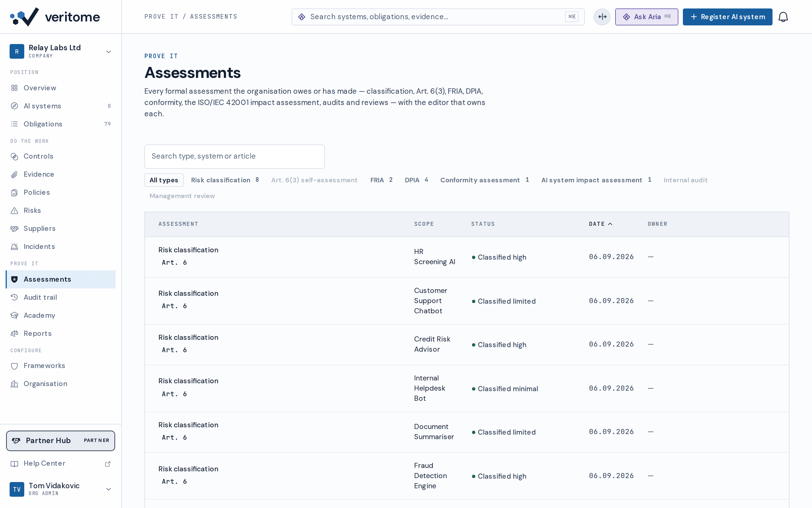Sort by the Date column header

(x=601, y=224)
